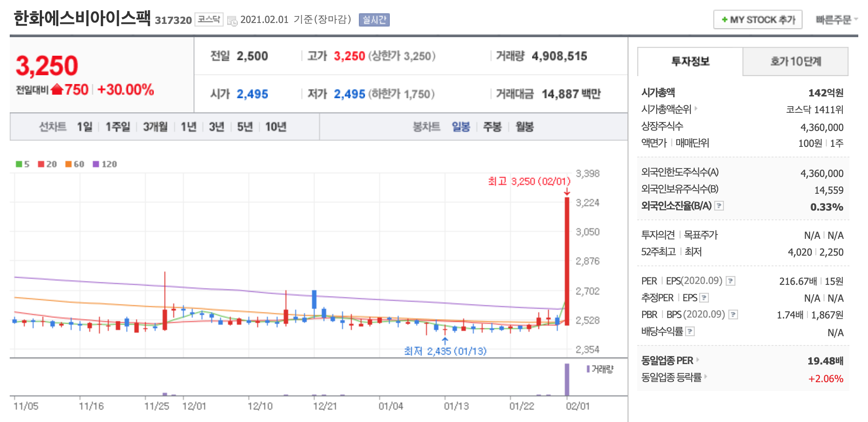
Task: Click the help icon next to 외국인소진율(B/A)
Action: 719,206
